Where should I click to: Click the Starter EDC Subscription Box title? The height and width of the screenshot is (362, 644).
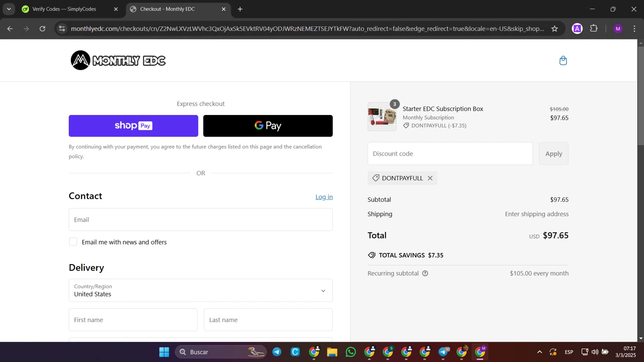pos(443,109)
